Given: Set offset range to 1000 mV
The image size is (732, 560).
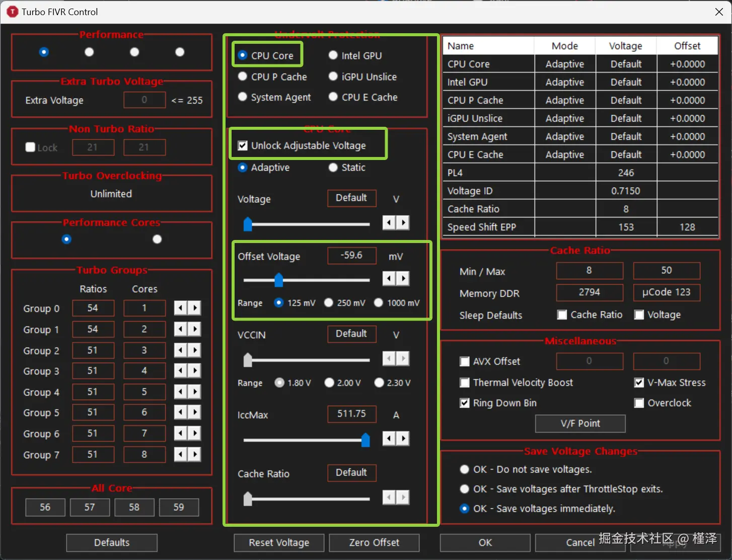Looking at the screenshot, I should click(x=379, y=303).
